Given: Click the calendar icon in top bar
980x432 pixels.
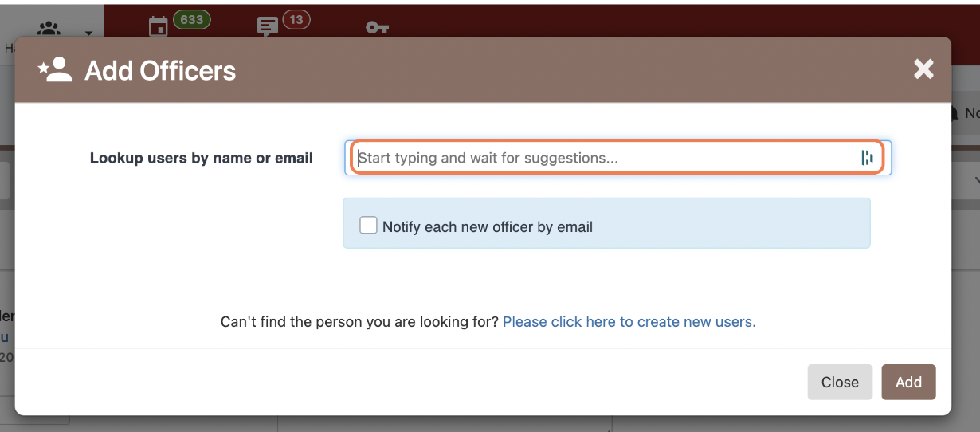Looking at the screenshot, I should pyautogui.click(x=159, y=26).
